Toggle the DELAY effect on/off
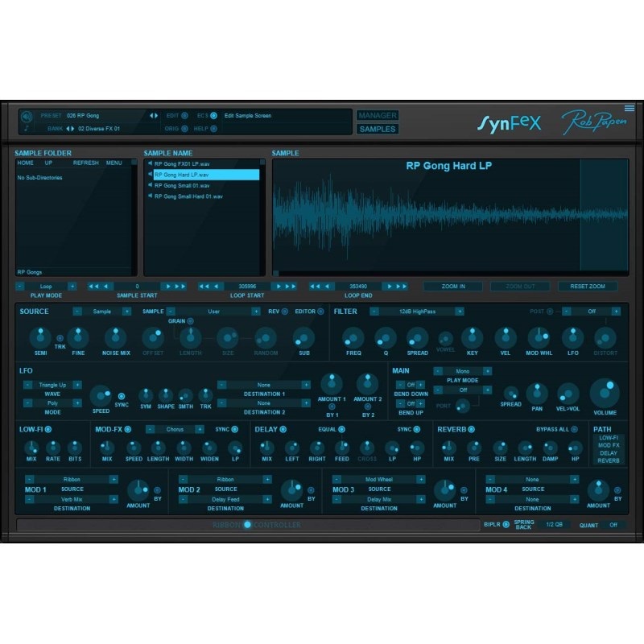The image size is (644, 644). pos(283,429)
